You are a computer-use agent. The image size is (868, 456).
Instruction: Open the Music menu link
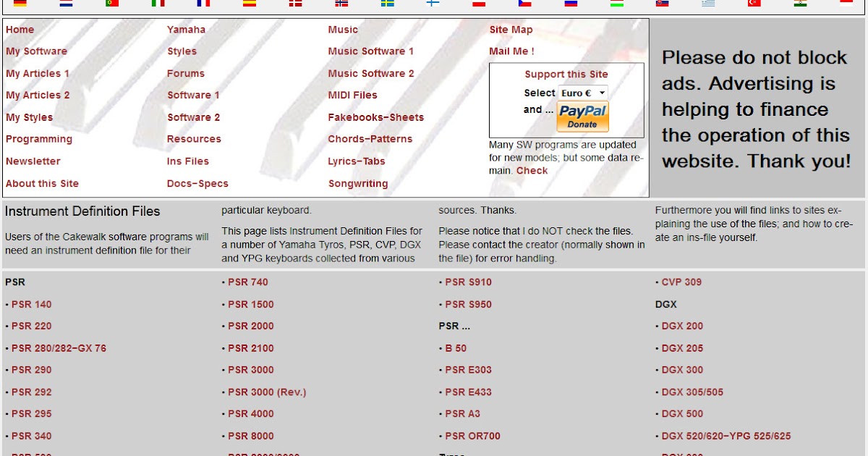[x=343, y=30]
